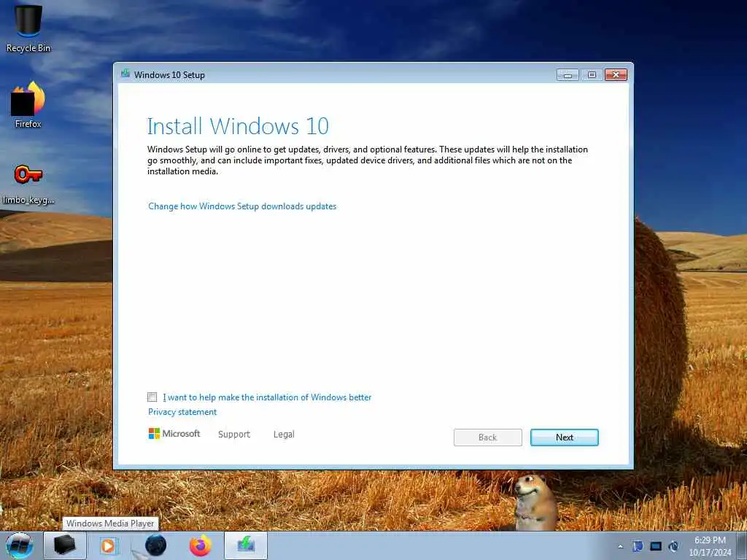Open the Privacy statement link
The width and height of the screenshot is (747, 560).
click(182, 412)
